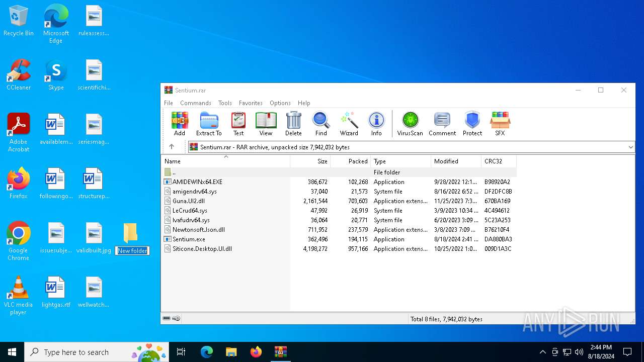The width and height of the screenshot is (644, 362).
Task: Show hidden system tray icons
Action: click(x=542, y=352)
